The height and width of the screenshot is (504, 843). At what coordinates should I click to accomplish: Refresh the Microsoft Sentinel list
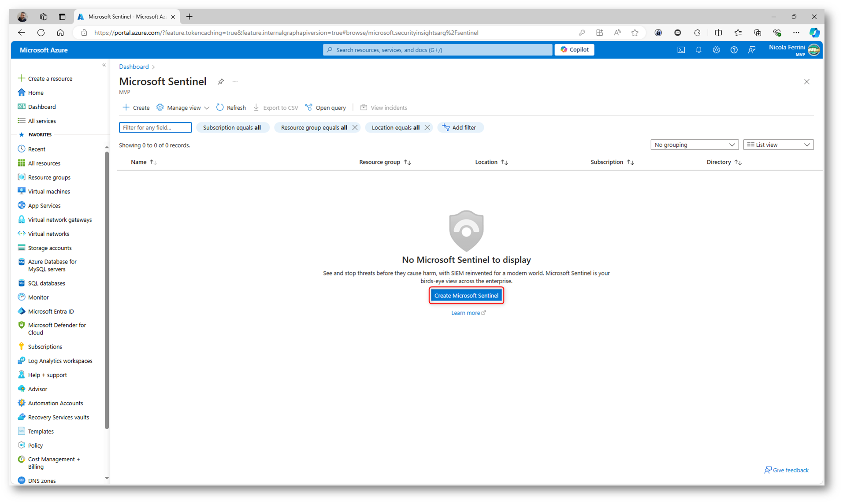click(231, 107)
